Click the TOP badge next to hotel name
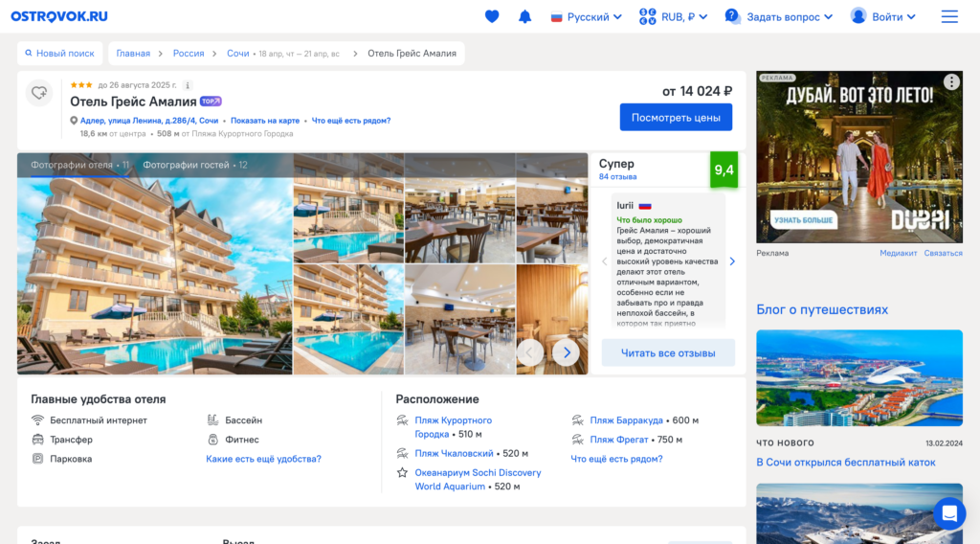The width and height of the screenshot is (980, 544). 211,102
